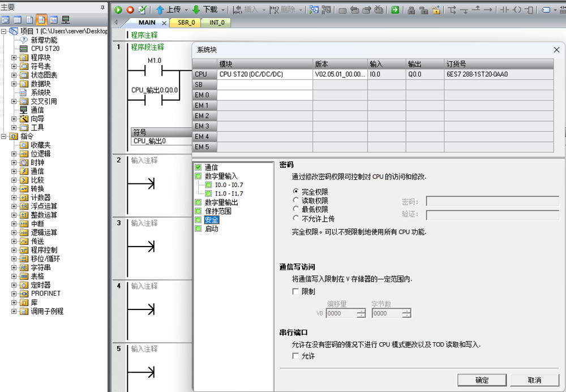Screen dimensions: 566x392
Task: Click the 下载 download arrow icon
Action: pos(196,10)
